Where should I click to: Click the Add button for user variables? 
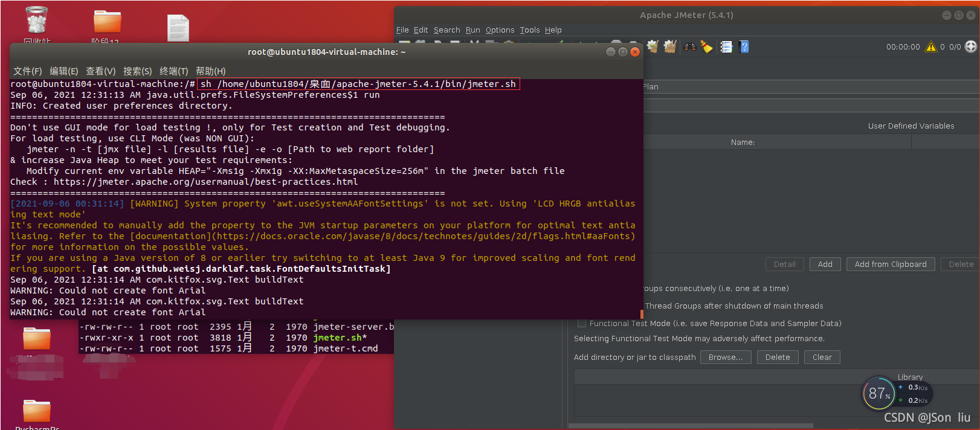point(825,264)
